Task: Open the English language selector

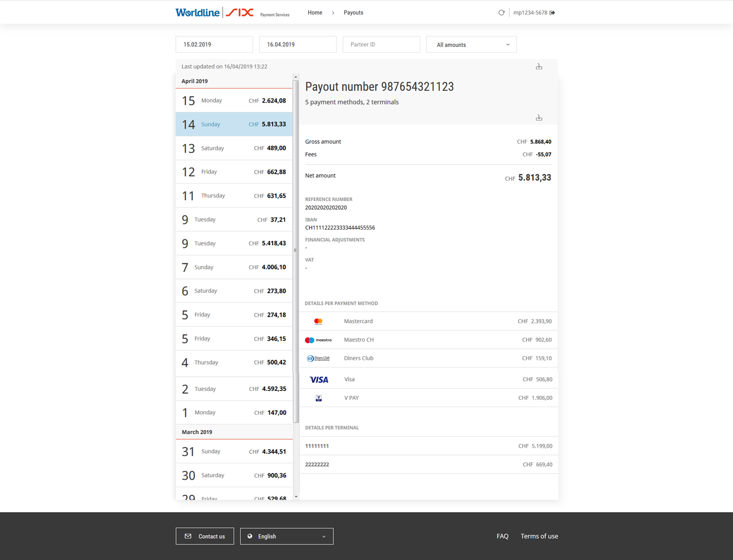Action: 286,536
